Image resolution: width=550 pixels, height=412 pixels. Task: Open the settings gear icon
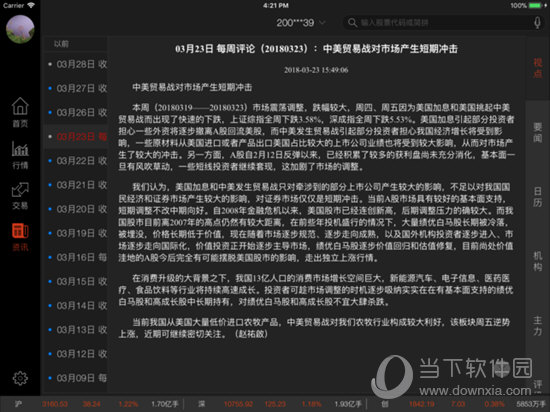[x=20, y=378]
